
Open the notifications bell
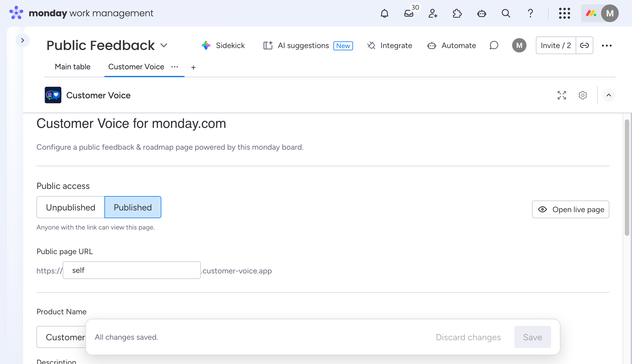(385, 13)
